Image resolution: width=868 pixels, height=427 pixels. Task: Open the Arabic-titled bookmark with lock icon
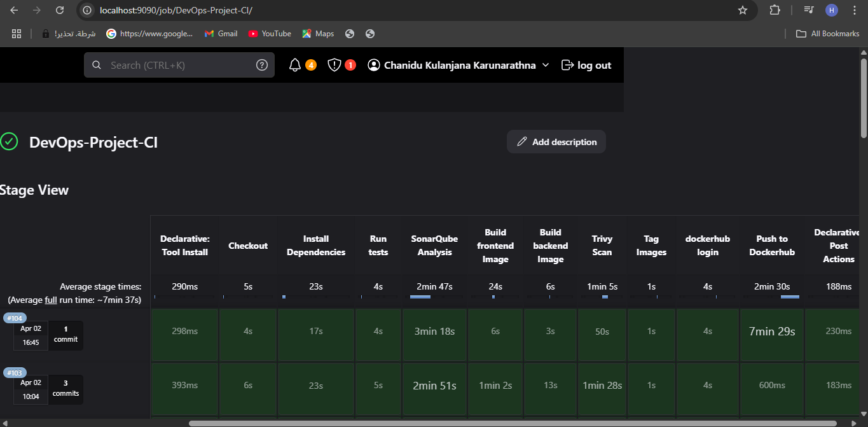point(69,34)
